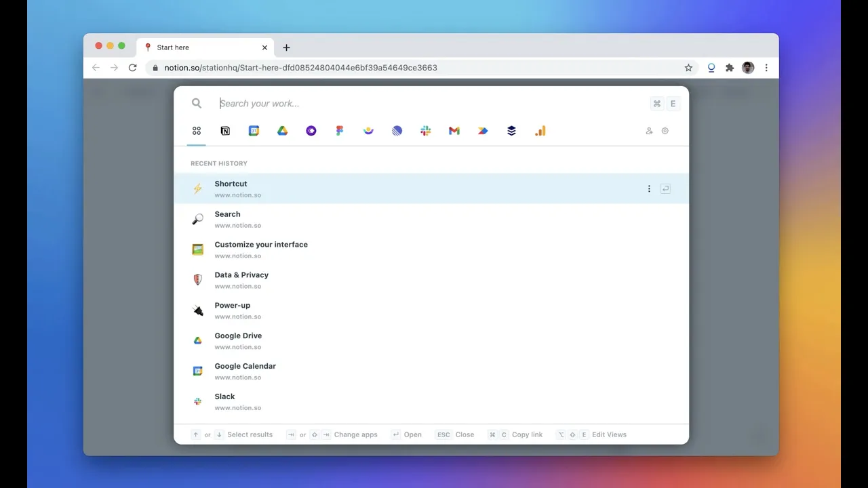The width and height of the screenshot is (868, 488).
Task: Open the Chrome extensions puzzle icon
Action: click(x=730, y=68)
